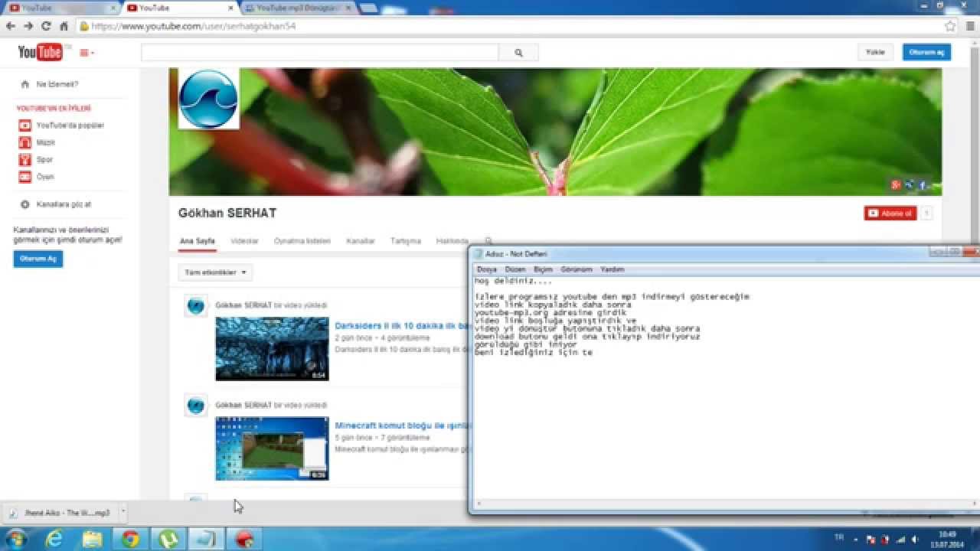Open the Google+ link on channel banner

tap(896, 184)
